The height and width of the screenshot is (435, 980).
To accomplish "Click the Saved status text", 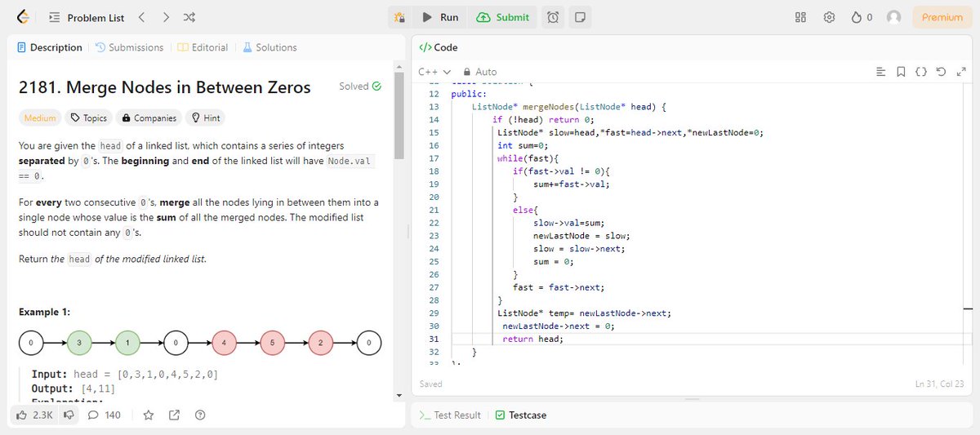I will coord(430,384).
